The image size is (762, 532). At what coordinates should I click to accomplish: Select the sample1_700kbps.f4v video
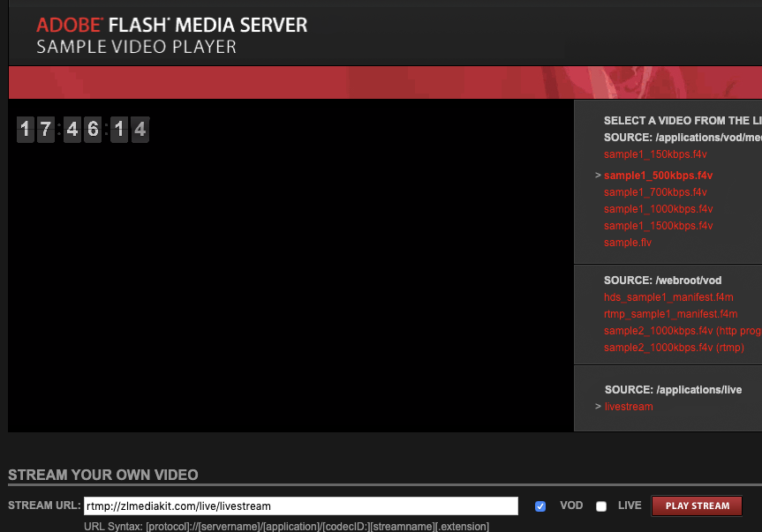[x=654, y=191]
